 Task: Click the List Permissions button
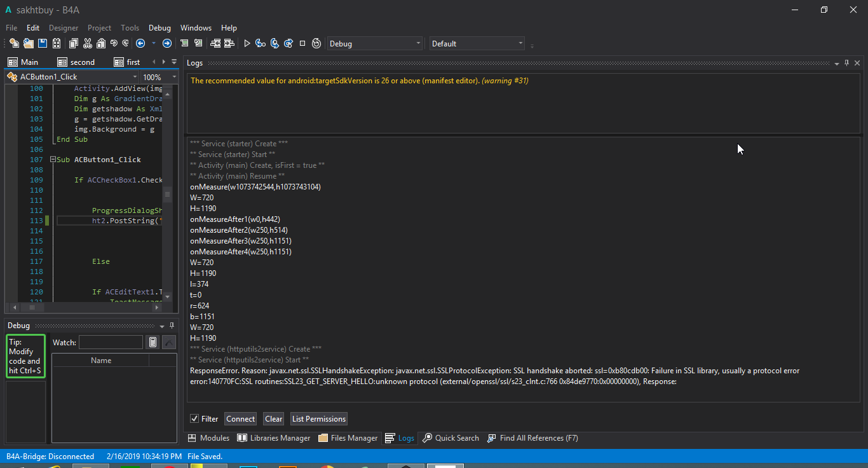click(319, 418)
